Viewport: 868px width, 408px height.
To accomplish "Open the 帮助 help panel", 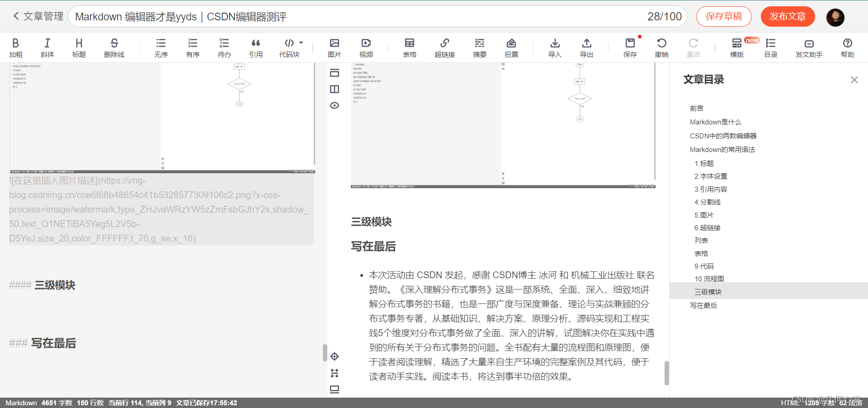I will 848,47.
